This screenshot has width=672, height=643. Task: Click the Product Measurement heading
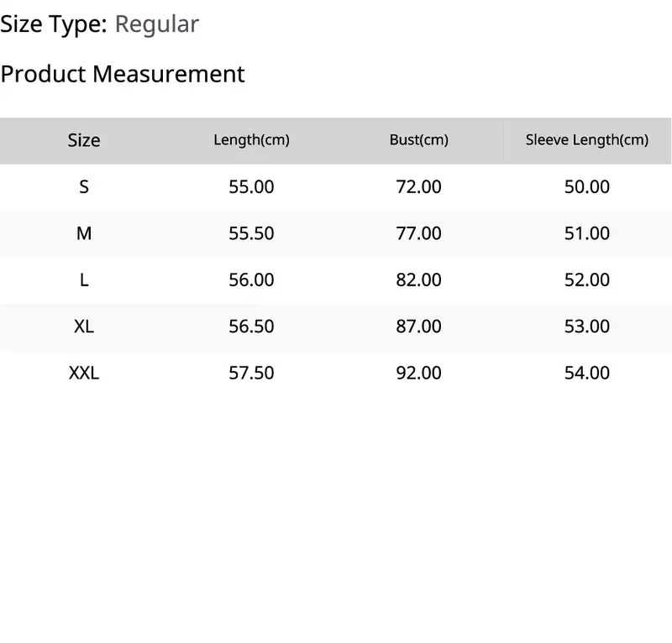tap(123, 74)
